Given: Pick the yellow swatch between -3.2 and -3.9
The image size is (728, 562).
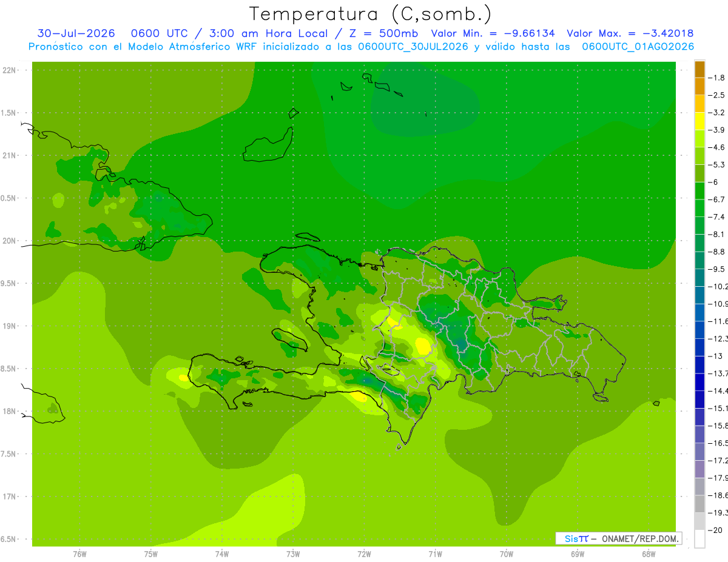Looking at the screenshot, I should (699, 121).
